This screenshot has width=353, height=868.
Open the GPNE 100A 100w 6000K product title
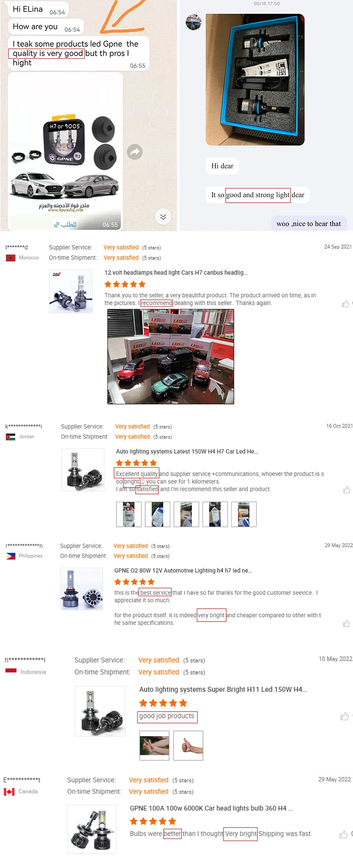211,808
